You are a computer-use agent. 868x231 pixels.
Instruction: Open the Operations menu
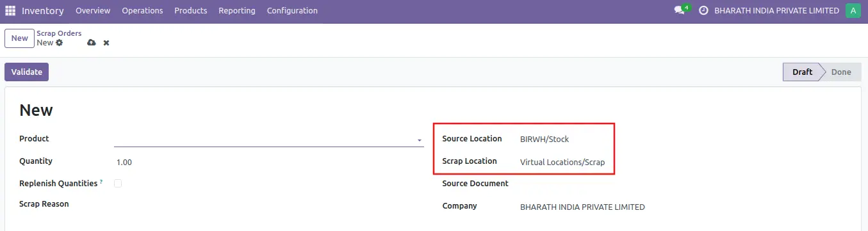coord(142,11)
